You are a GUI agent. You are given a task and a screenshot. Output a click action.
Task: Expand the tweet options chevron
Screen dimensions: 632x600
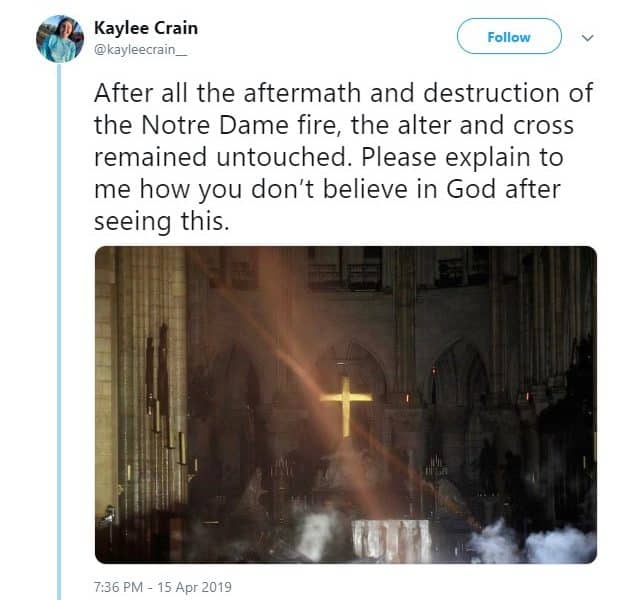pyautogui.click(x=588, y=38)
